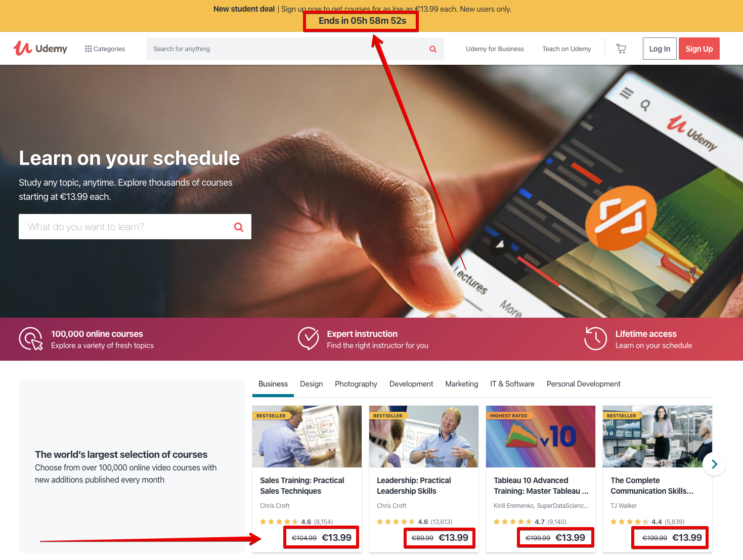Open the Tableau 10 Advanced Training course thumbnail

pyautogui.click(x=541, y=437)
